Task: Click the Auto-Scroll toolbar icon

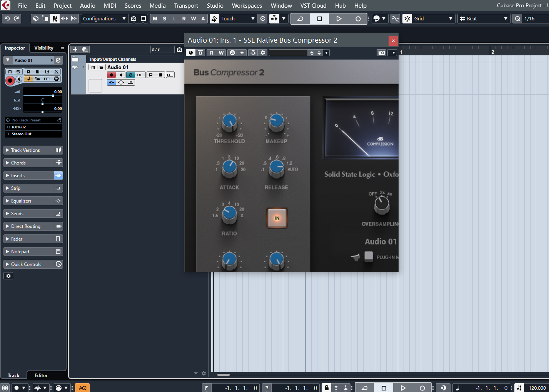Action: point(274,18)
